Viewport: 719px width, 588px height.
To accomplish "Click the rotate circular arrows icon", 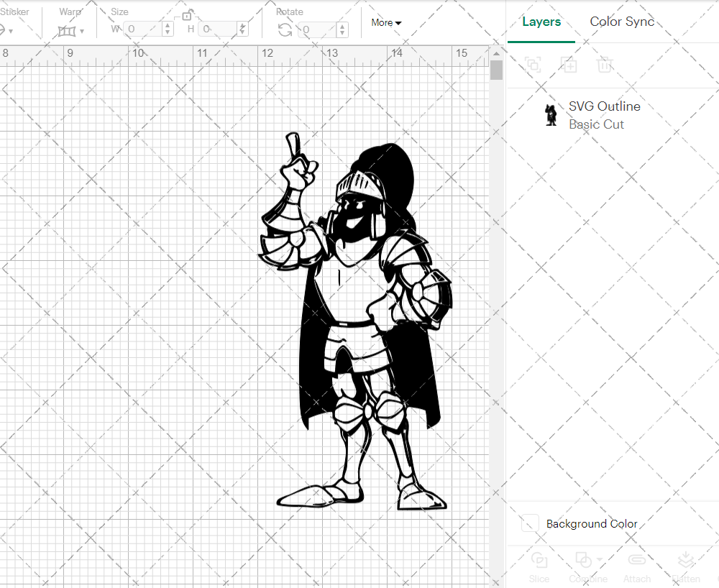I will pyautogui.click(x=285, y=29).
